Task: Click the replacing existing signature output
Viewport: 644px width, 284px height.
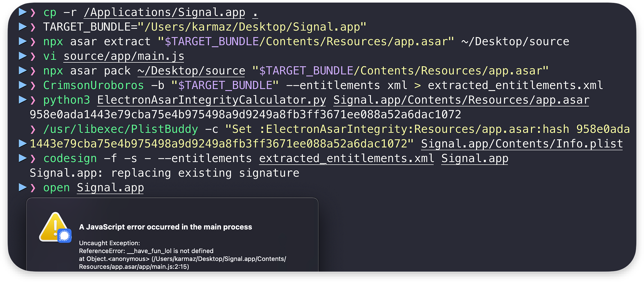Action: click(x=164, y=173)
